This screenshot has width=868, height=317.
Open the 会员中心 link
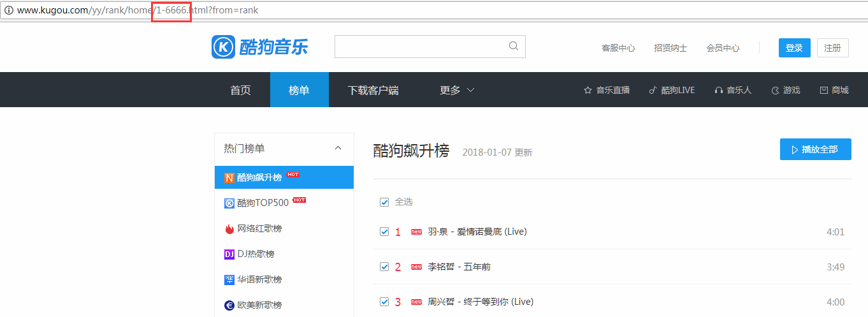point(723,48)
